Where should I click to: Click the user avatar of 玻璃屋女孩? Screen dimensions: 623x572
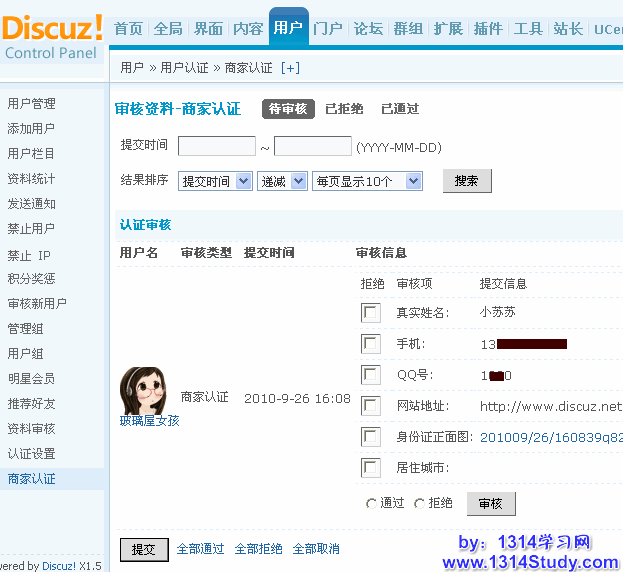[x=142, y=389]
